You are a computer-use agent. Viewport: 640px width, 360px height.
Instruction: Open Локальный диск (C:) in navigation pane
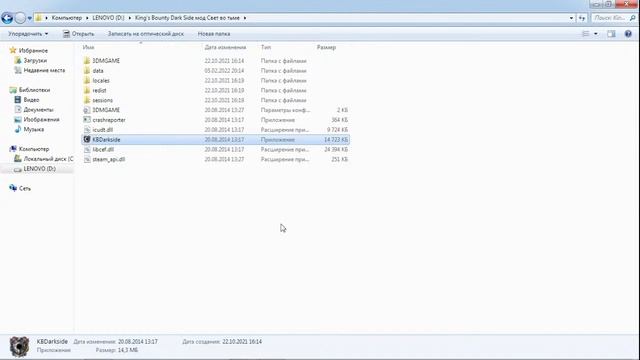click(48, 159)
